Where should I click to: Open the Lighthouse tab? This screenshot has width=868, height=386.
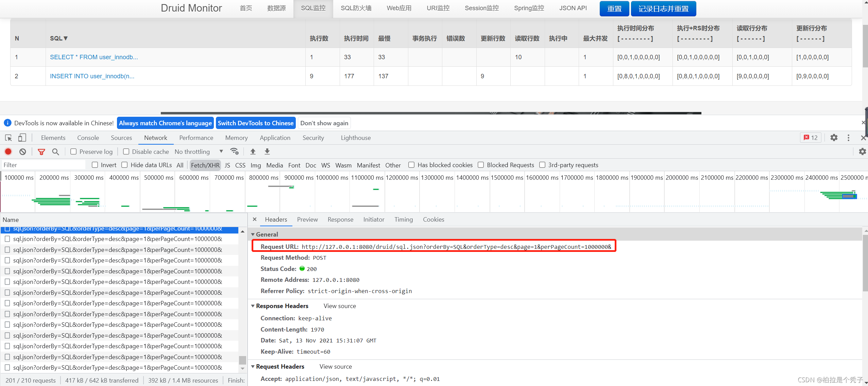[356, 138]
